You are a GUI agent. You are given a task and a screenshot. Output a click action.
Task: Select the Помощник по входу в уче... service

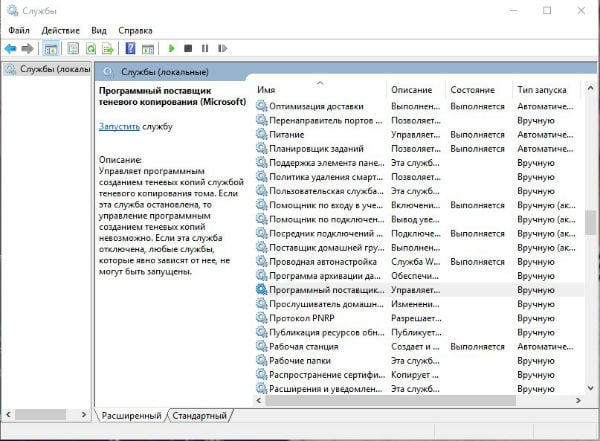419,205
